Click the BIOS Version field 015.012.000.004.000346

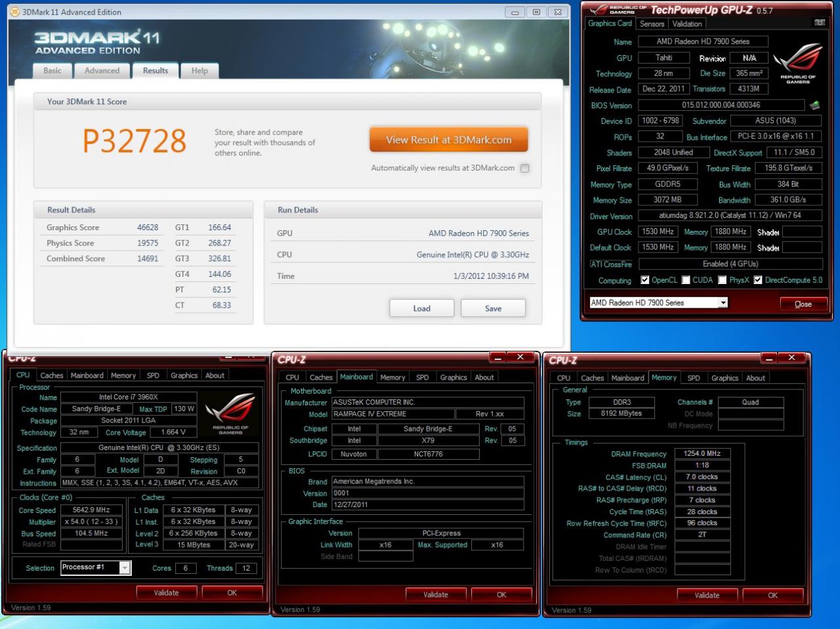(x=721, y=105)
